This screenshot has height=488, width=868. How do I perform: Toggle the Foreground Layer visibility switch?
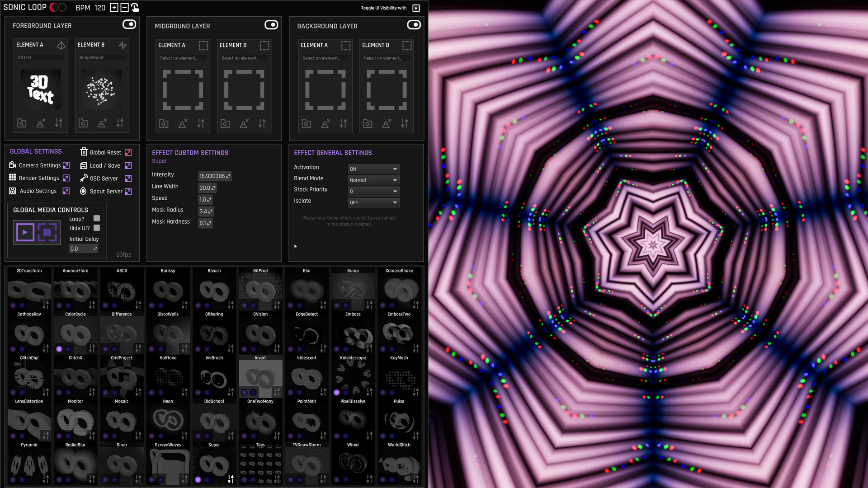[x=129, y=24]
